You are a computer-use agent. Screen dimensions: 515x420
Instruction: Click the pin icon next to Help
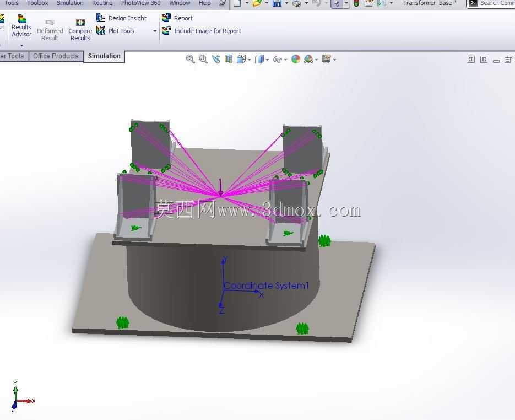pyautogui.click(x=223, y=3)
